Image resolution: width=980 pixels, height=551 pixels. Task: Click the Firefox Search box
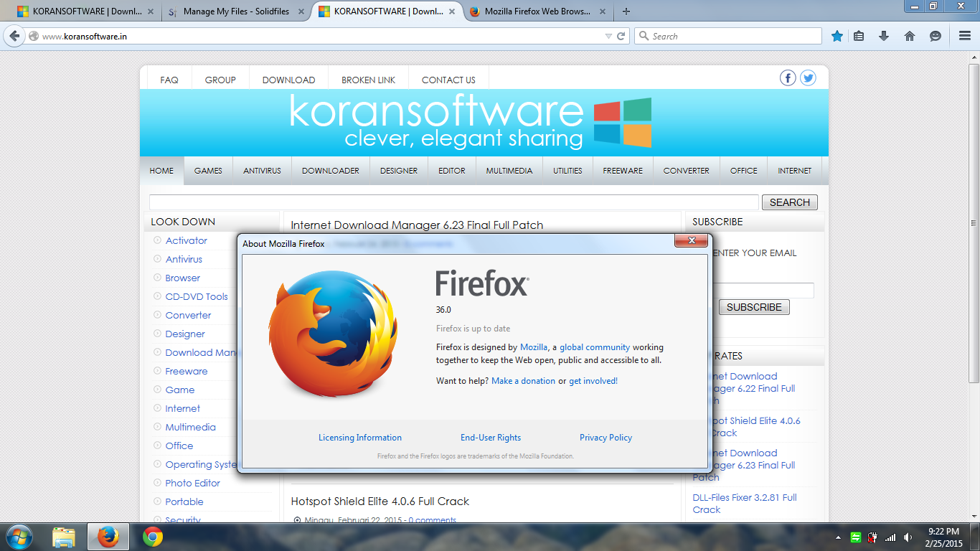(727, 36)
